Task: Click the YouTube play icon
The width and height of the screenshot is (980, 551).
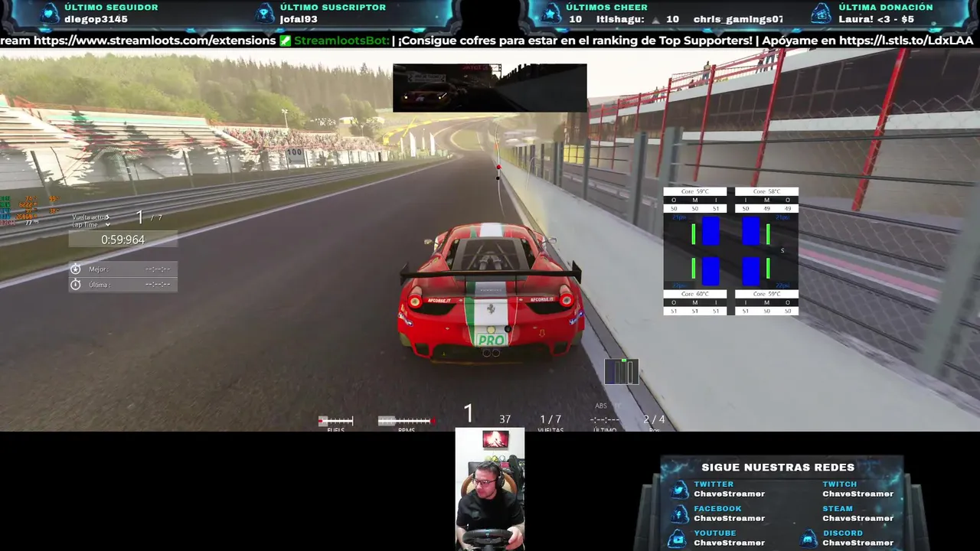Action: [677, 539]
